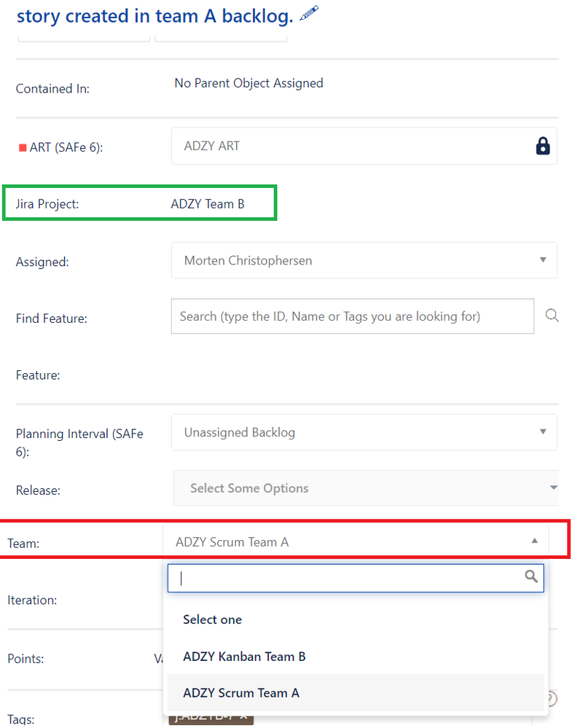Click the 'Iteration:' label
The image size is (572, 728).
click(32, 600)
